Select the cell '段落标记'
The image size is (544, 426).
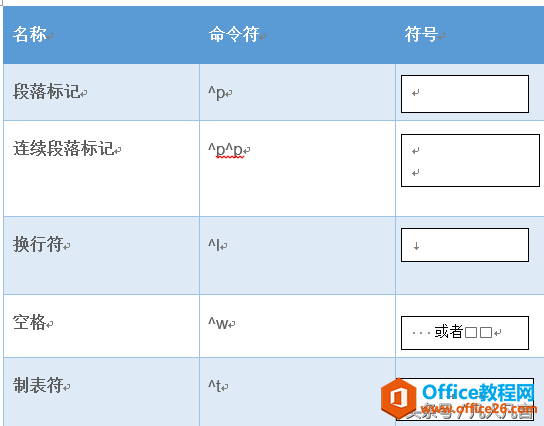(x=101, y=92)
